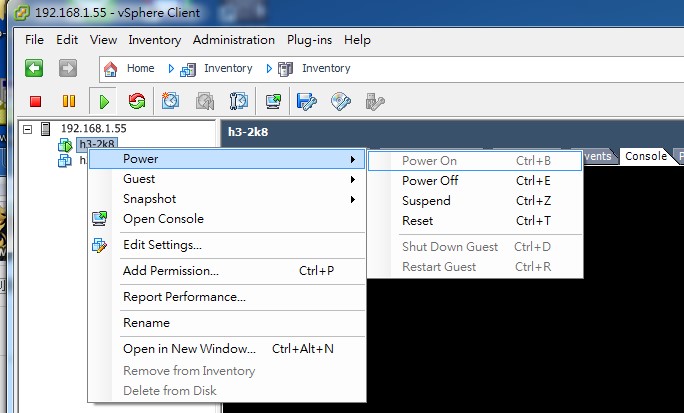Expand the Snapshot submenu arrow
The image size is (684, 413).
click(352, 199)
